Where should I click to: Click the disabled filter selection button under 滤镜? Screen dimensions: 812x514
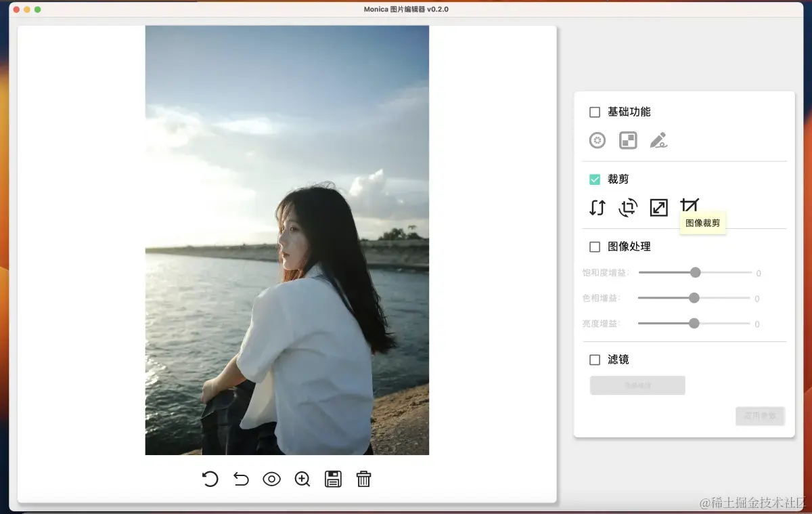(x=637, y=385)
